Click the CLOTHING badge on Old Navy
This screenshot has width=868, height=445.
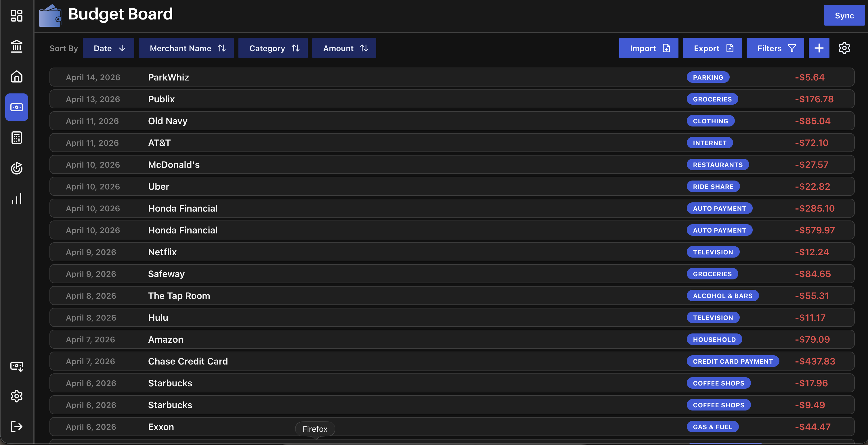point(711,121)
